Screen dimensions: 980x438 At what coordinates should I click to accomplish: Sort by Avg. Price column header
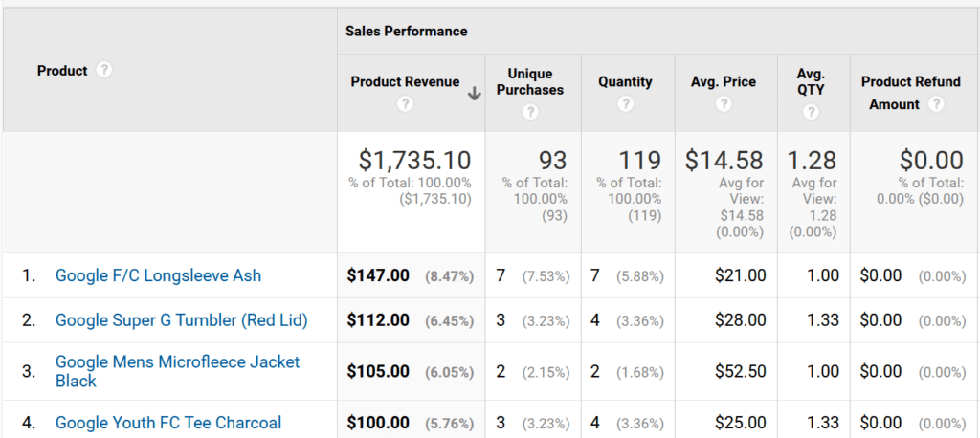click(x=724, y=82)
